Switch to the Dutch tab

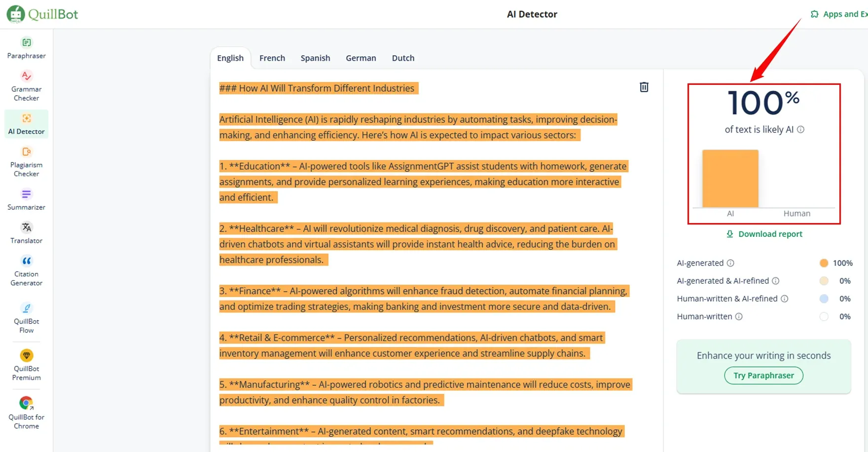tap(403, 58)
